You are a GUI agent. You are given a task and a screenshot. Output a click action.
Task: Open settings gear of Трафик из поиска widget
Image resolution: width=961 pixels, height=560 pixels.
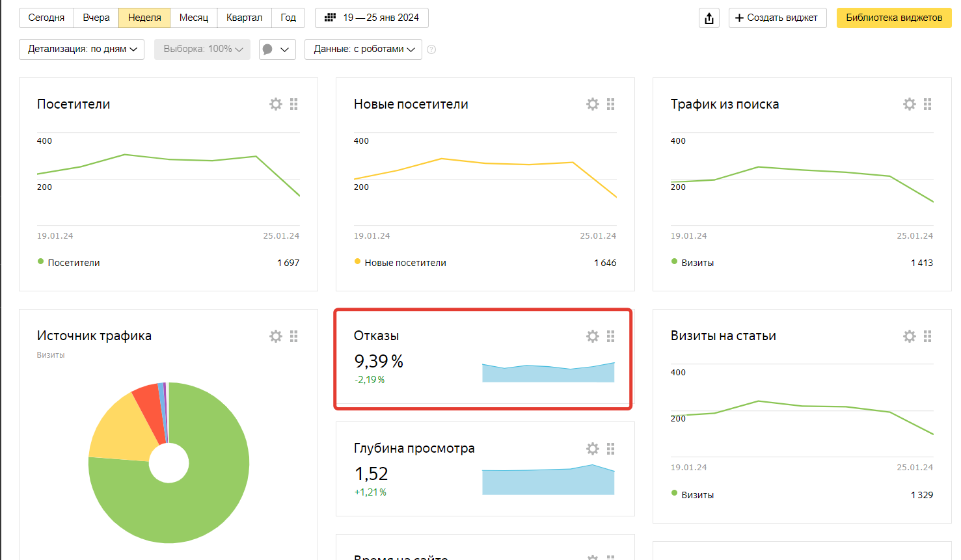click(x=910, y=104)
